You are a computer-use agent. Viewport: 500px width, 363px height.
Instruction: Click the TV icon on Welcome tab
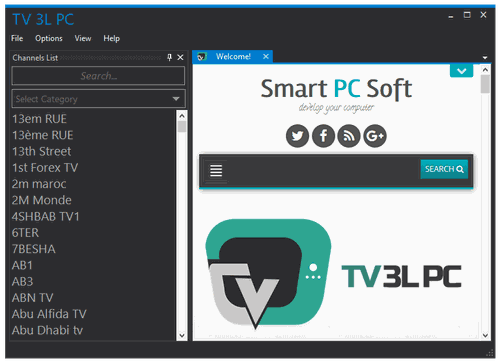tap(202, 57)
